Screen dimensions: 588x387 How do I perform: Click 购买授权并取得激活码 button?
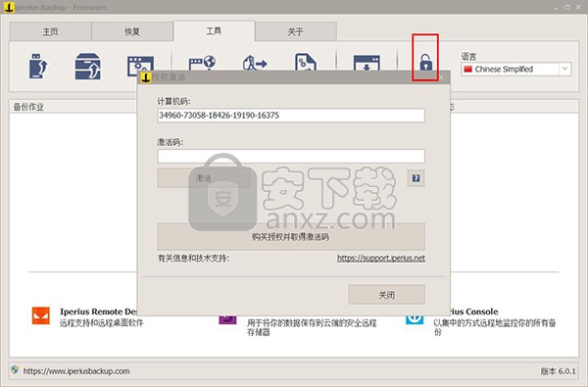(291, 237)
